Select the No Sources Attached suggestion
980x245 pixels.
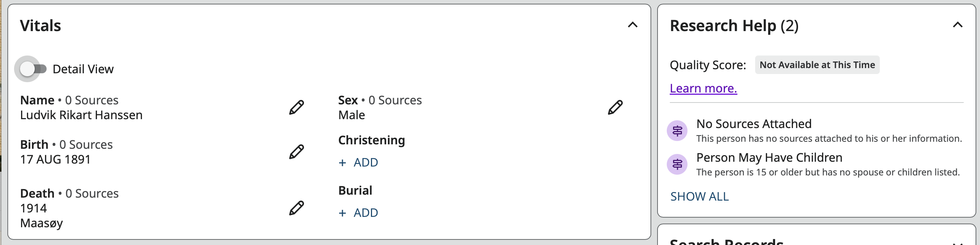coord(754,124)
